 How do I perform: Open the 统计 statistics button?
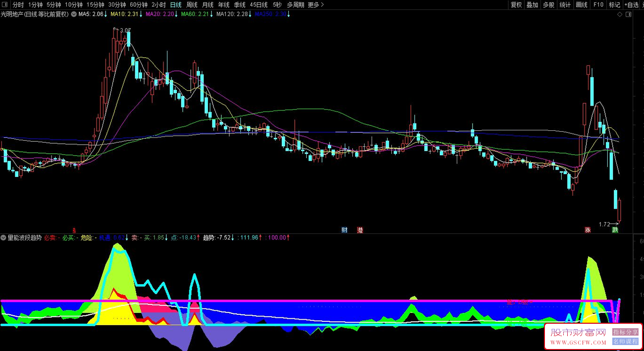(x=565, y=4)
